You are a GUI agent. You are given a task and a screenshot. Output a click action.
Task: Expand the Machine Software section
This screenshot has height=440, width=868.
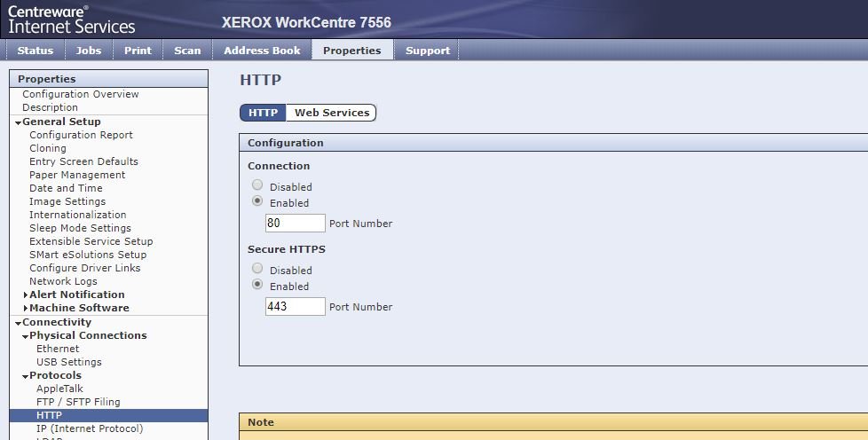coord(25,308)
